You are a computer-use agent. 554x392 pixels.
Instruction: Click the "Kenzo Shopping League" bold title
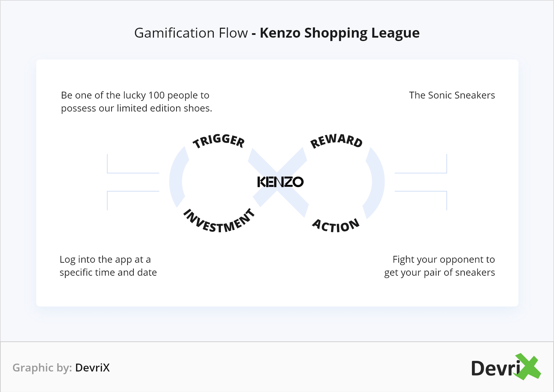coord(340,33)
